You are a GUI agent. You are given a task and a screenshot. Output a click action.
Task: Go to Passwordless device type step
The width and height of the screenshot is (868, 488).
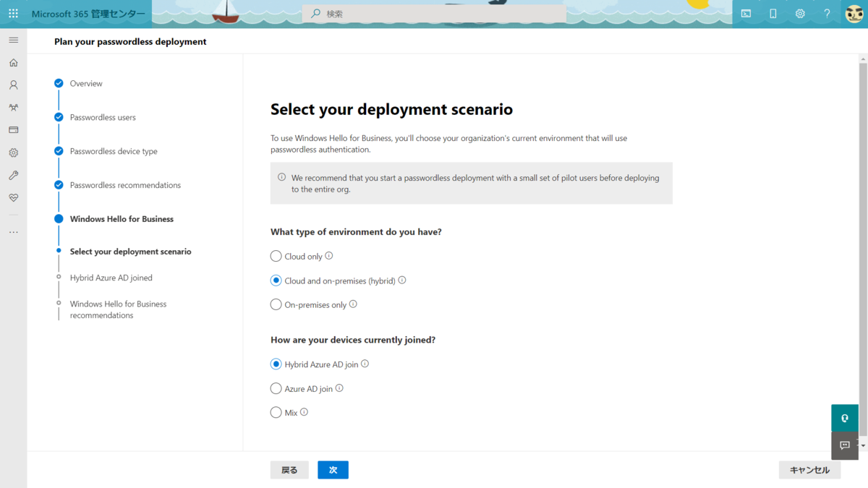(114, 151)
